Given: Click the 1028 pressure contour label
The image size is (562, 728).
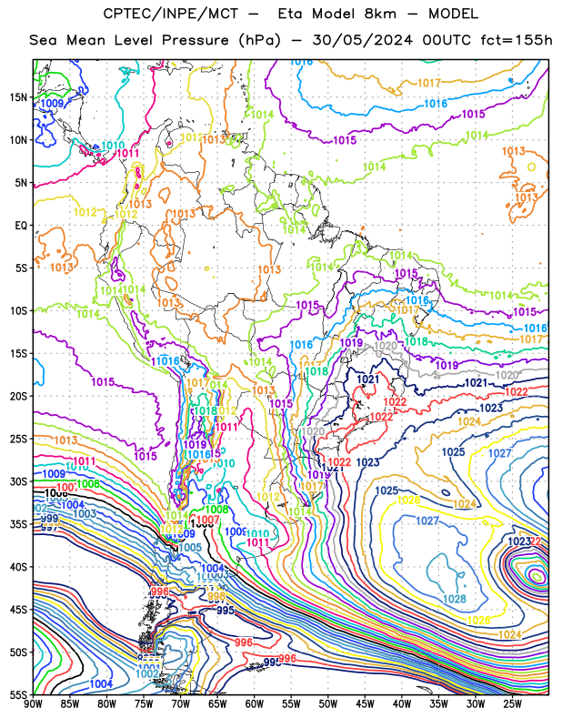Looking at the screenshot, I should tap(455, 599).
